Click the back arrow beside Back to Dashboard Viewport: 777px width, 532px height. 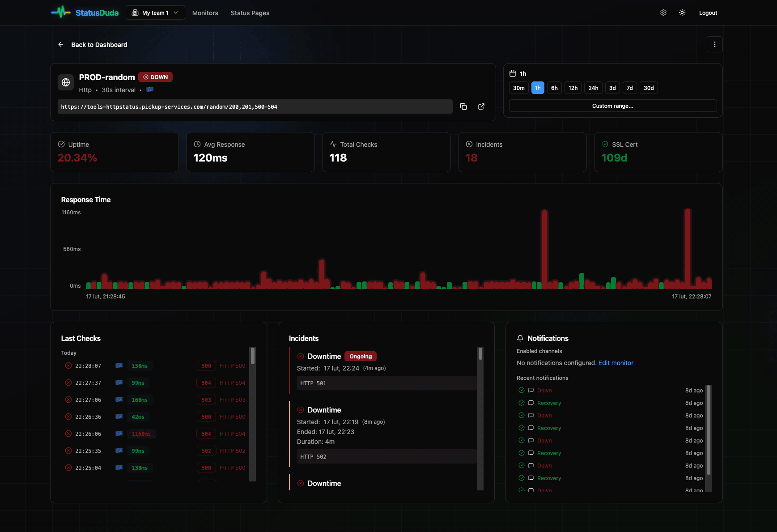pos(61,44)
